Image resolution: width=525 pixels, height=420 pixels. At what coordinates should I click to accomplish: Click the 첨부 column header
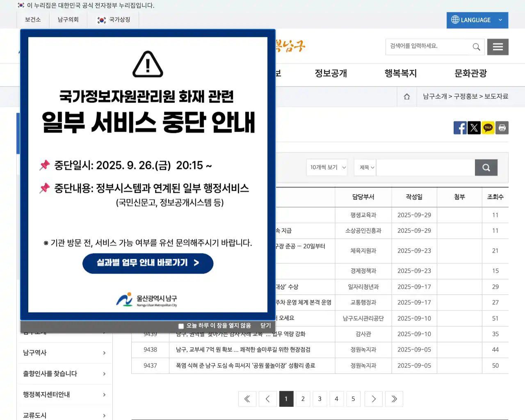pos(459,197)
